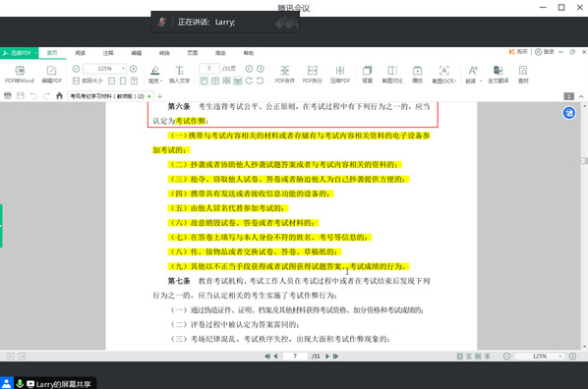Switch to the 注释 annotation tab
Viewport: 588px width, 389px height.
coord(108,53)
